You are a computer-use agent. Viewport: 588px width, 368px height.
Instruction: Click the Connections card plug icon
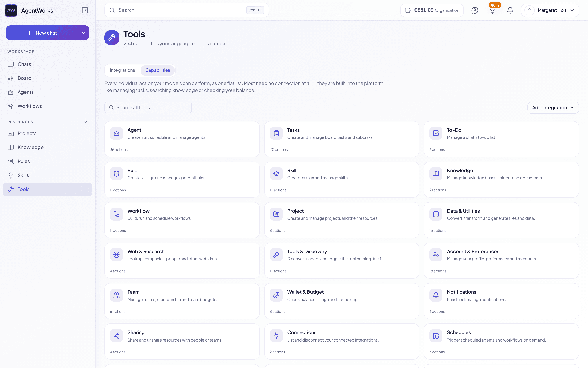pyautogui.click(x=276, y=335)
